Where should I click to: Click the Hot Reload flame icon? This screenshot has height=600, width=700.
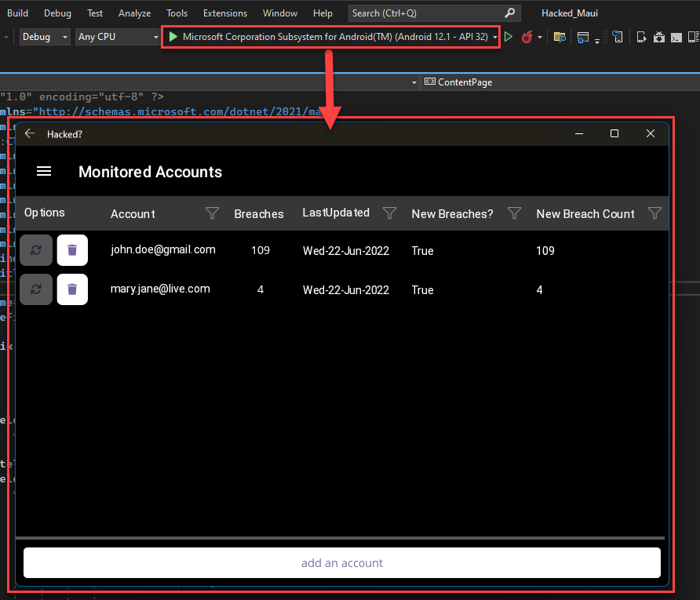click(x=528, y=36)
